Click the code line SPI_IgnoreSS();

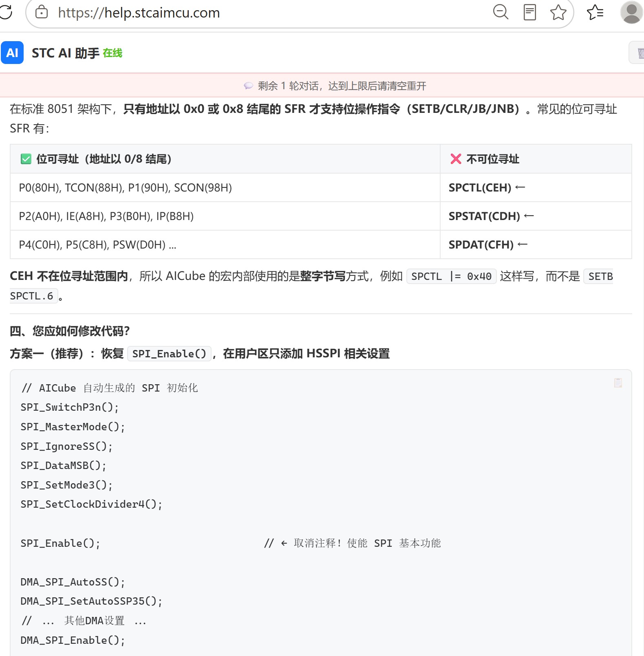(66, 446)
